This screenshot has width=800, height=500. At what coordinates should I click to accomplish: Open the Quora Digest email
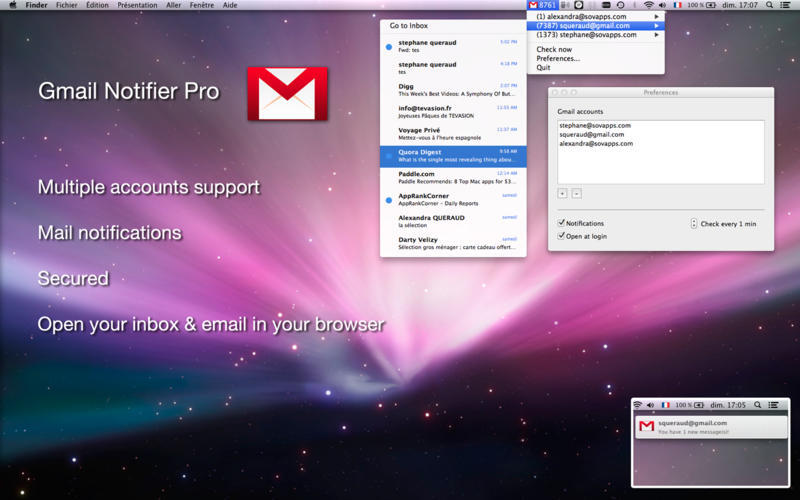click(453, 156)
